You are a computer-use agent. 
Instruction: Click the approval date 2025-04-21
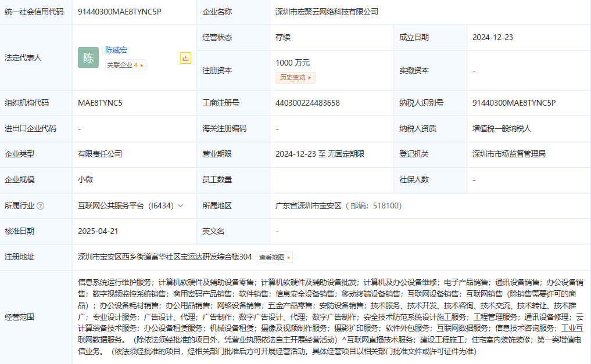[x=98, y=231]
